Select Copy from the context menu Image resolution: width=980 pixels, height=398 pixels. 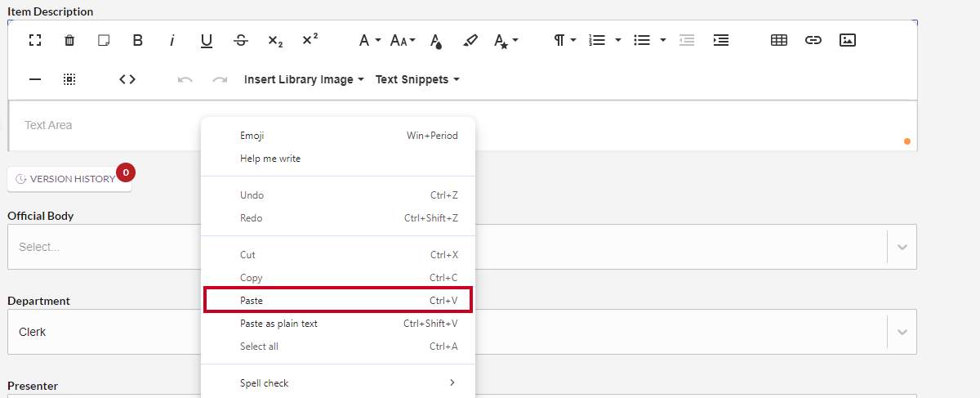tap(338, 278)
